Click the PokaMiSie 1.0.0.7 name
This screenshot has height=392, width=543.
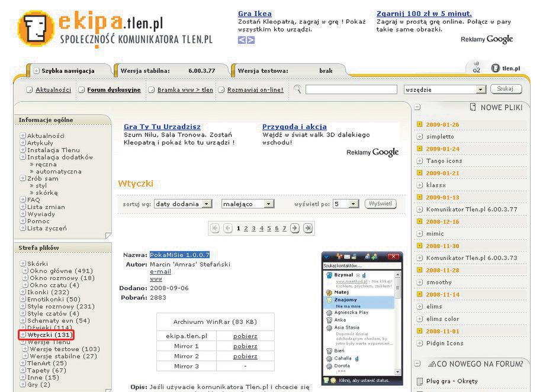point(179,255)
